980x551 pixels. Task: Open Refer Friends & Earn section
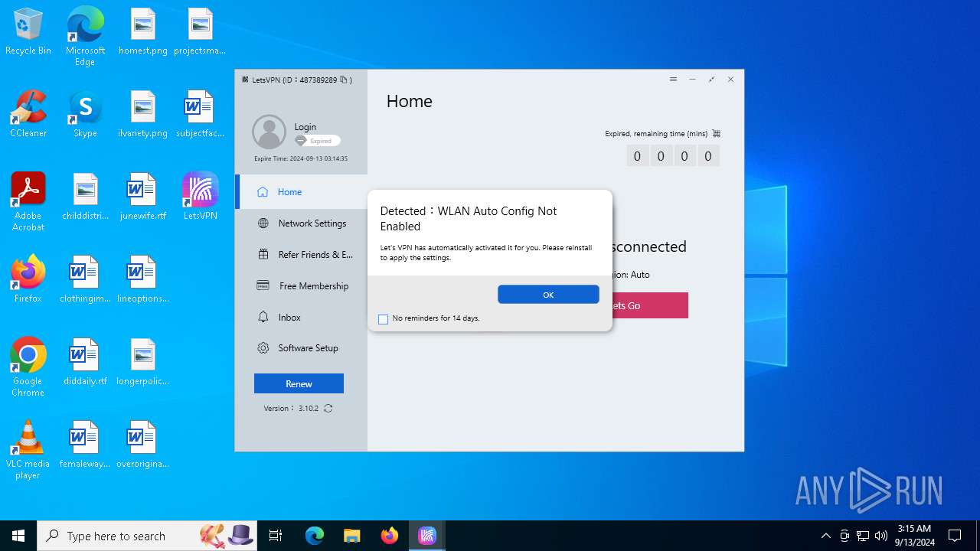point(302,255)
